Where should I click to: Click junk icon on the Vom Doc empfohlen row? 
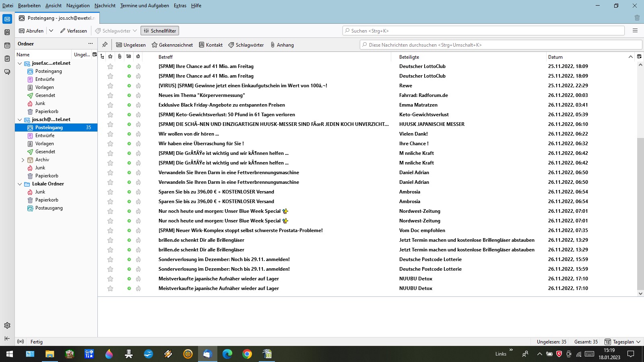[x=138, y=230]
